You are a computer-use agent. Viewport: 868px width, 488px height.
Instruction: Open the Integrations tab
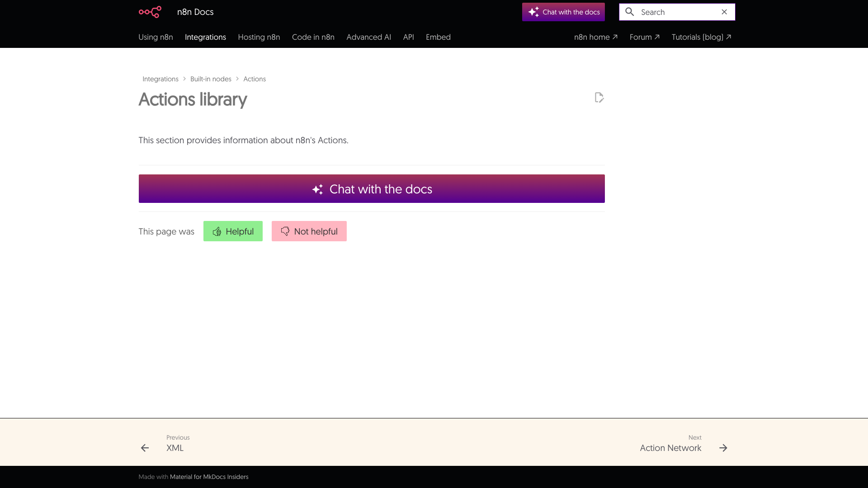(205, 37)
